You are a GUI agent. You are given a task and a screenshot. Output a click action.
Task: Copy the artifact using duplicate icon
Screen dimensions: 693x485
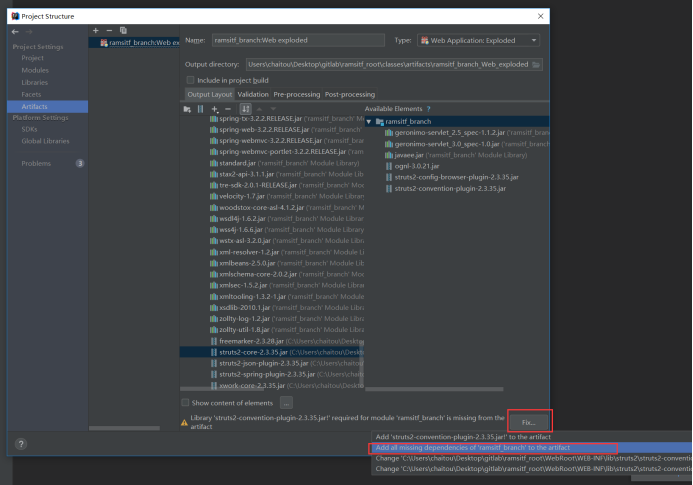click(x=123, y=31)
